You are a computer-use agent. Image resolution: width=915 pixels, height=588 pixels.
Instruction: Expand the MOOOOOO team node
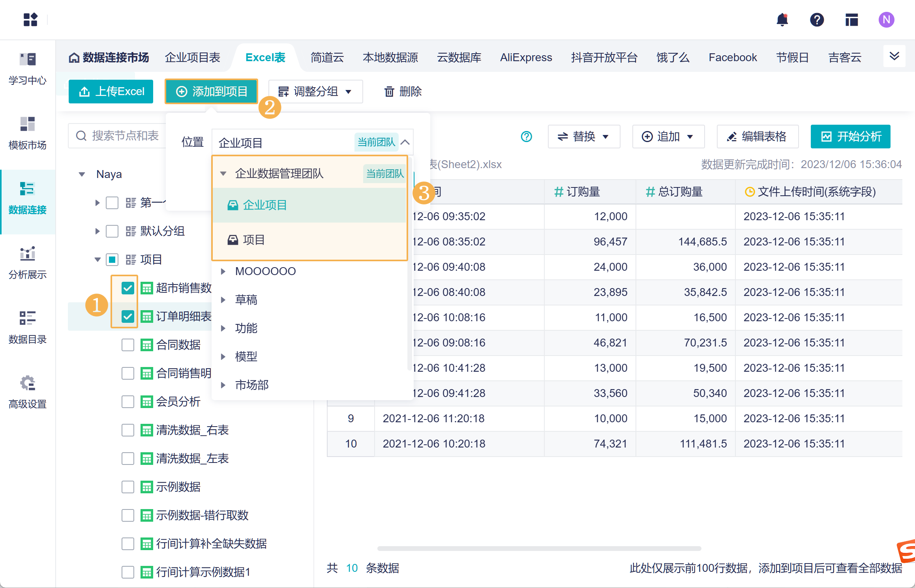tap(223, 272)
